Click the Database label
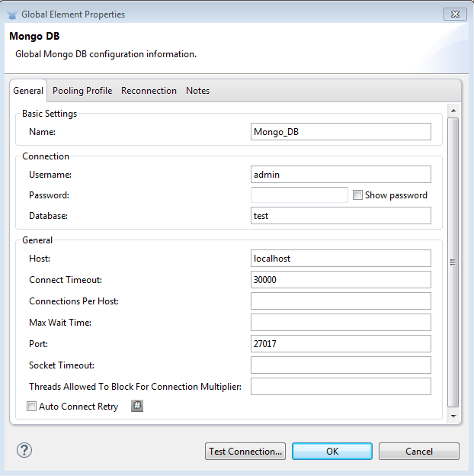 (x=48, y=216)
